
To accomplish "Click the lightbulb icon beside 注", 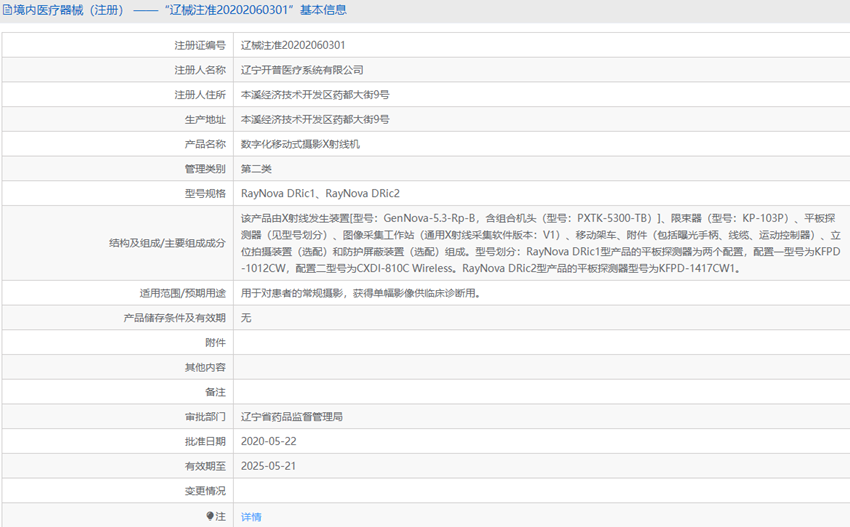I will coord(210,516).
